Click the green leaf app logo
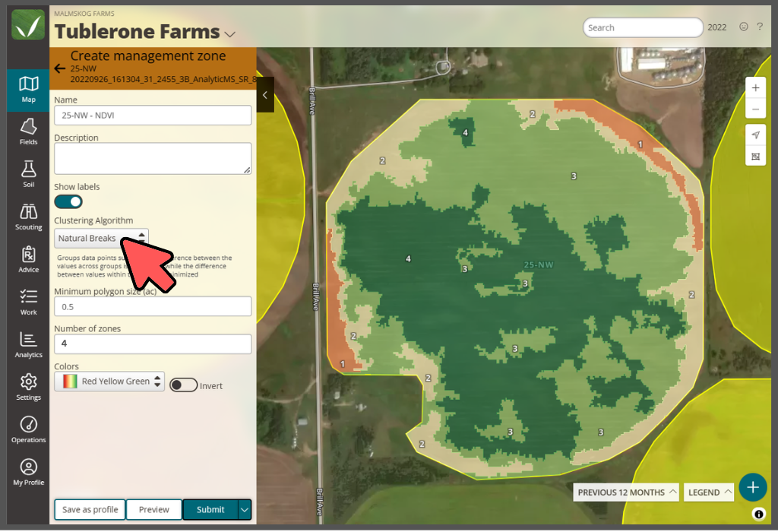The width and height of the screenshot is (778, 532). 28,24
